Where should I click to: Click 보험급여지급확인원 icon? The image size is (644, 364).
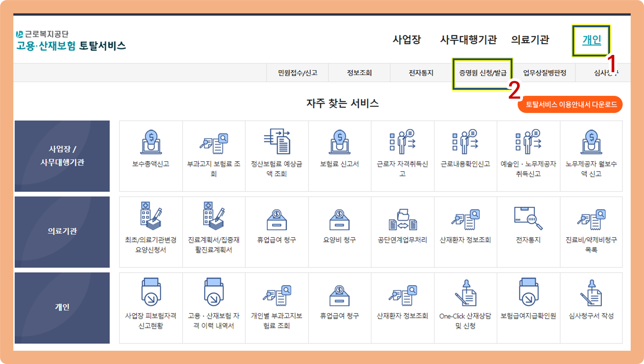point(528,292)
